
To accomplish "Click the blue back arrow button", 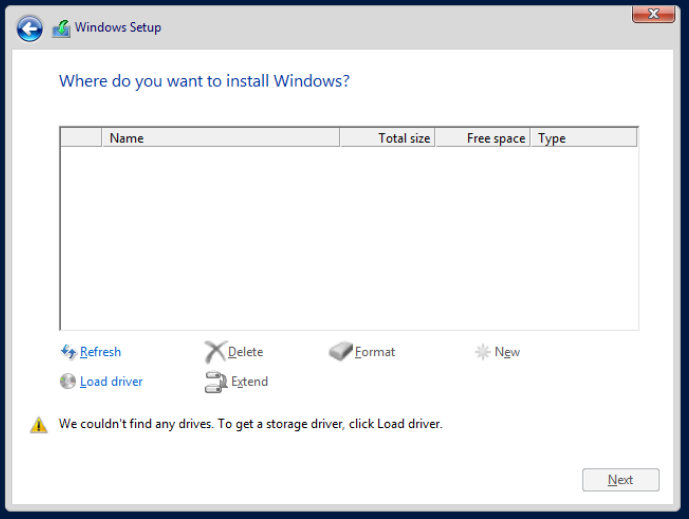I will [30, 29].
